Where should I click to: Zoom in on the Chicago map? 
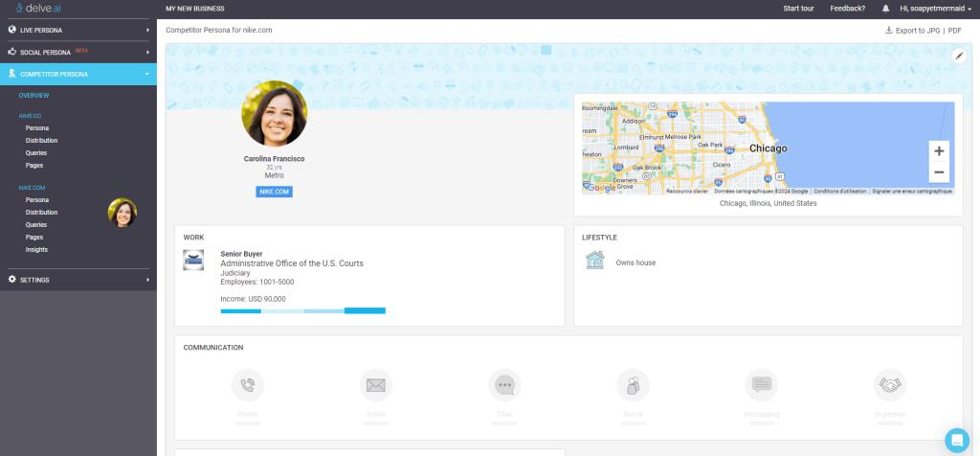[939, 151]
